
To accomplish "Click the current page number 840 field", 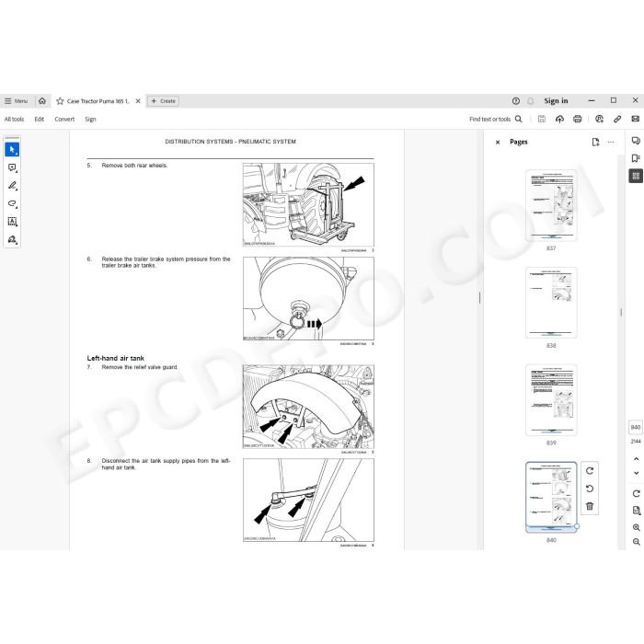I will tap(636, 427).
